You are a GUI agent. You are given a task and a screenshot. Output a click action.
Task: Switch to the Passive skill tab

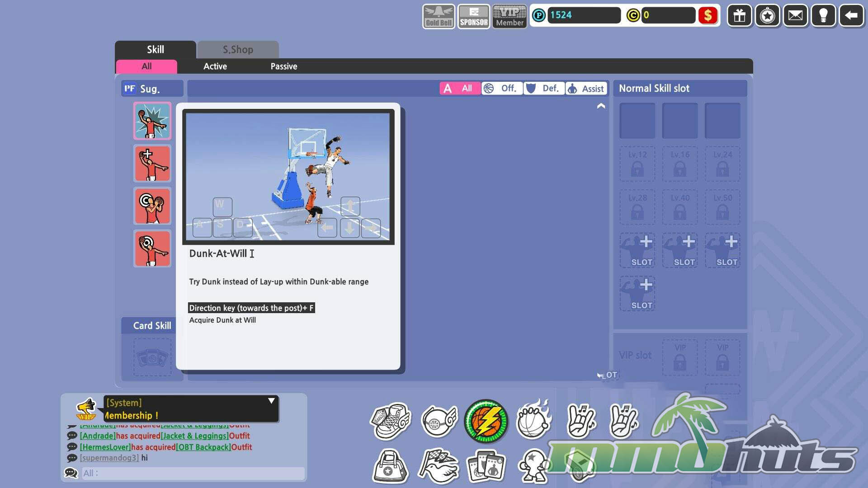click(x=283, y=66)
